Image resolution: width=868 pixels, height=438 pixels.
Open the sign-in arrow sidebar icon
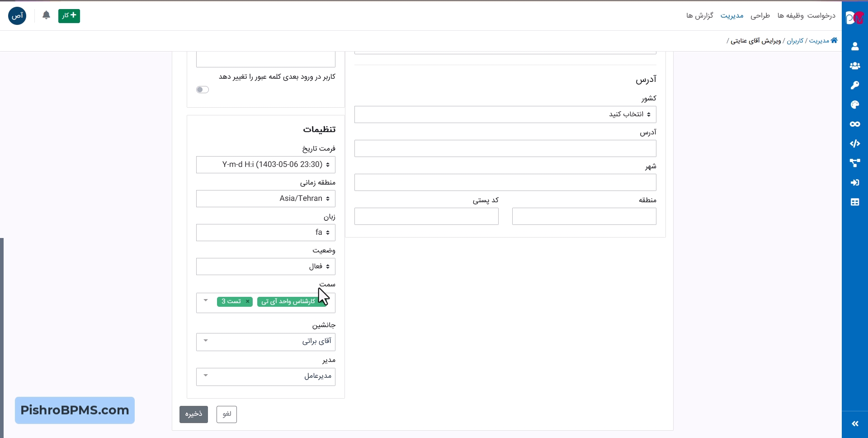click(x=854, y=182)
